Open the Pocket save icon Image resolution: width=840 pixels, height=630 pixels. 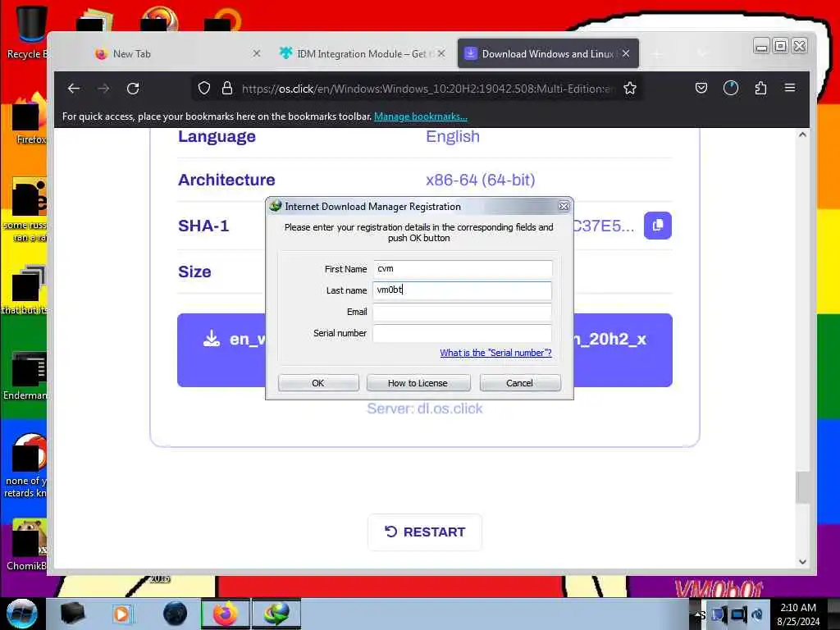click(x=701, y=89)
